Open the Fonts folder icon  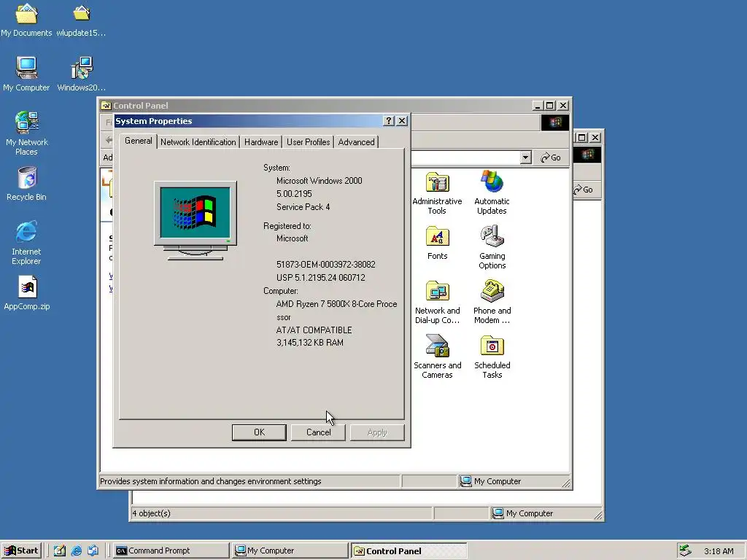438,244
